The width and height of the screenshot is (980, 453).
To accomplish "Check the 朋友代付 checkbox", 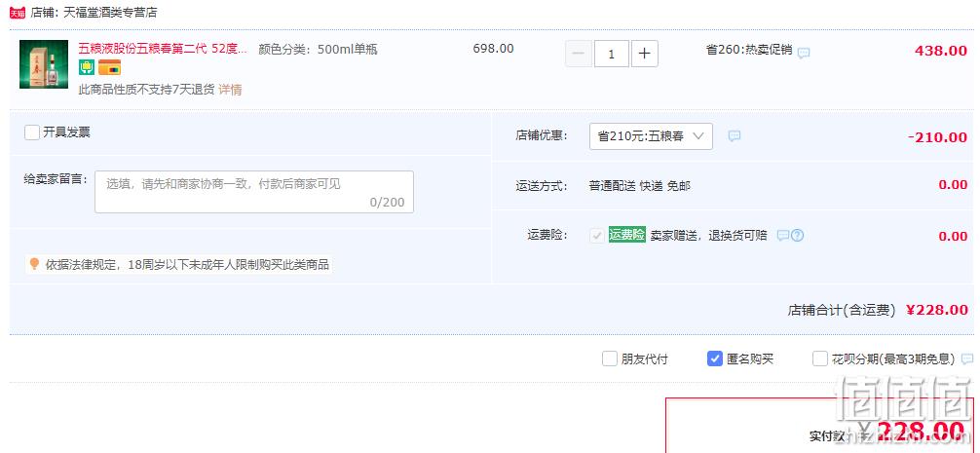I will click(x=610, y=359).
